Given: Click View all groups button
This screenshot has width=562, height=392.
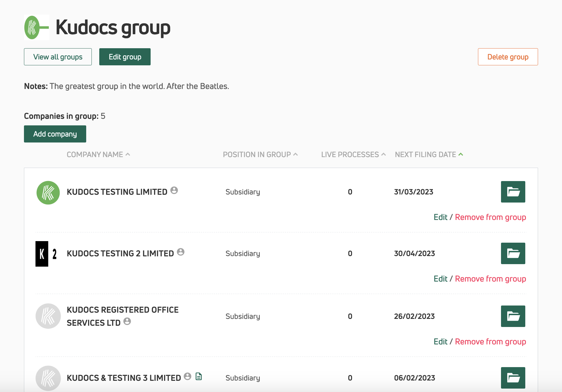Looking at the screenshot, I should (58, 57).
